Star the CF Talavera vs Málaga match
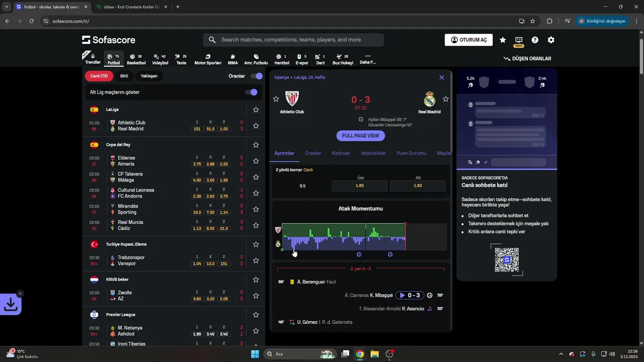The width and height of the screenshot is (644, 362). [x=256, y=177]
